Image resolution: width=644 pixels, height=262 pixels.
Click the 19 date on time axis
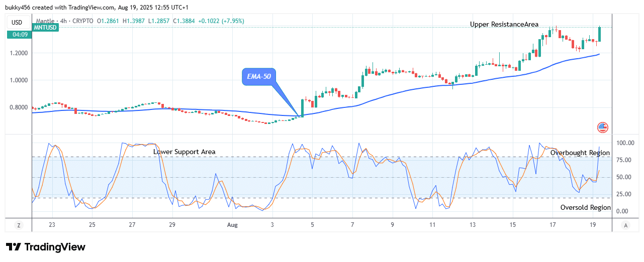[x=593, y=225]
